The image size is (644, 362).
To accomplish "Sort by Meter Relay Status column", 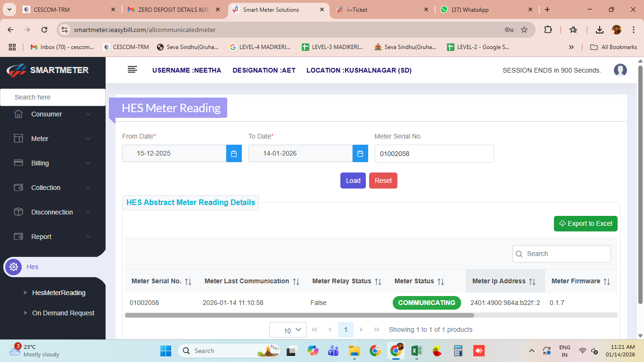I will [378, 281].
